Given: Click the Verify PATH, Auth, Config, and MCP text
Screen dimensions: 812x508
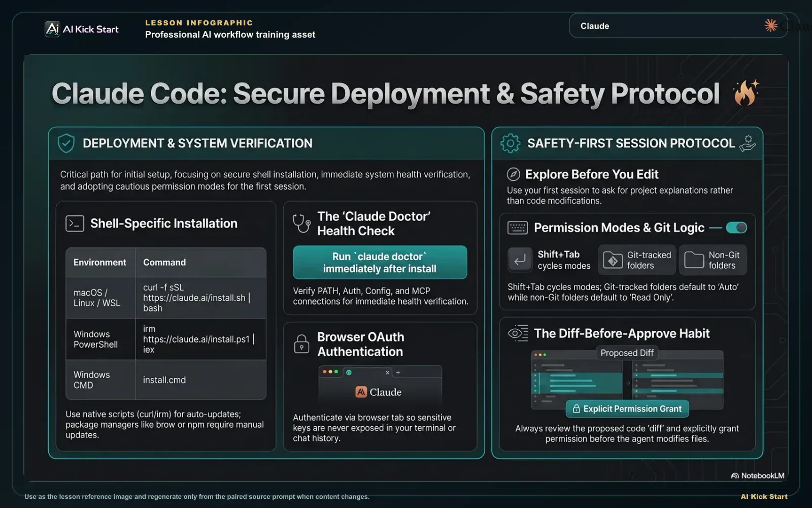Looking at the screenshot, I should (381, 296).
